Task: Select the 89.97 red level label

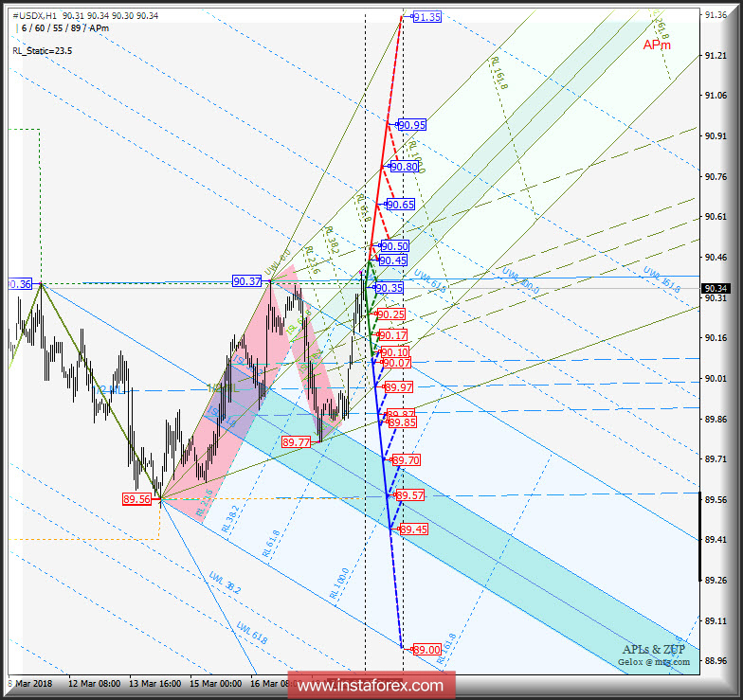Action: coord(399,387)
